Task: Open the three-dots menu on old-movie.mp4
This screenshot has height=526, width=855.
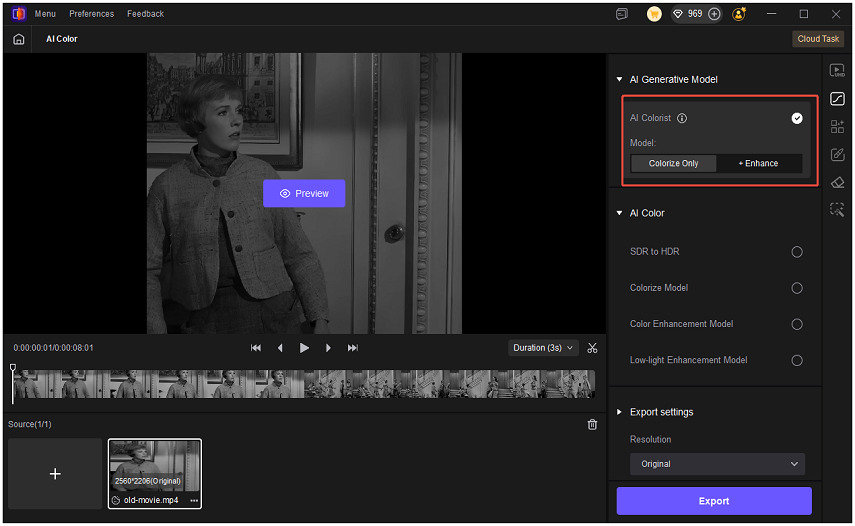Action: click(194, 500)
